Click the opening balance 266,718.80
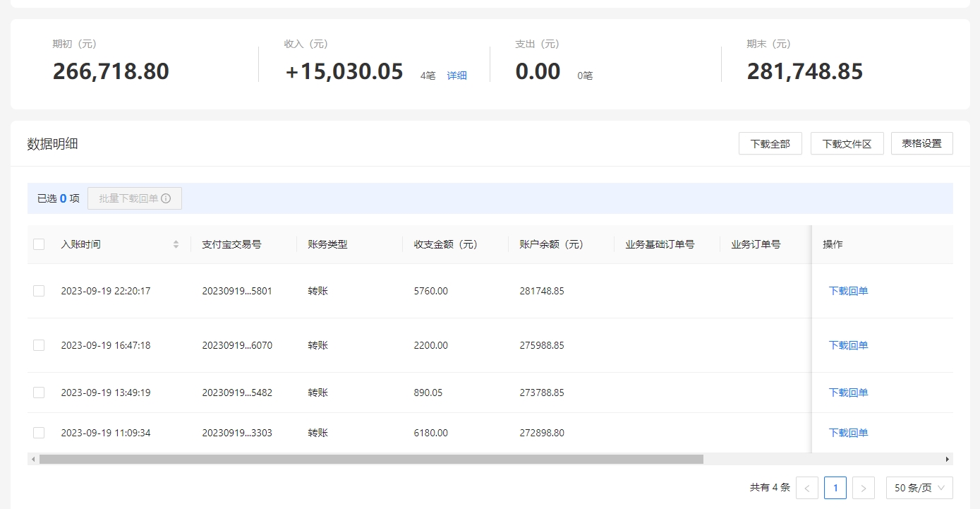This screenshot has height=509, width=980. pos(111,71)
